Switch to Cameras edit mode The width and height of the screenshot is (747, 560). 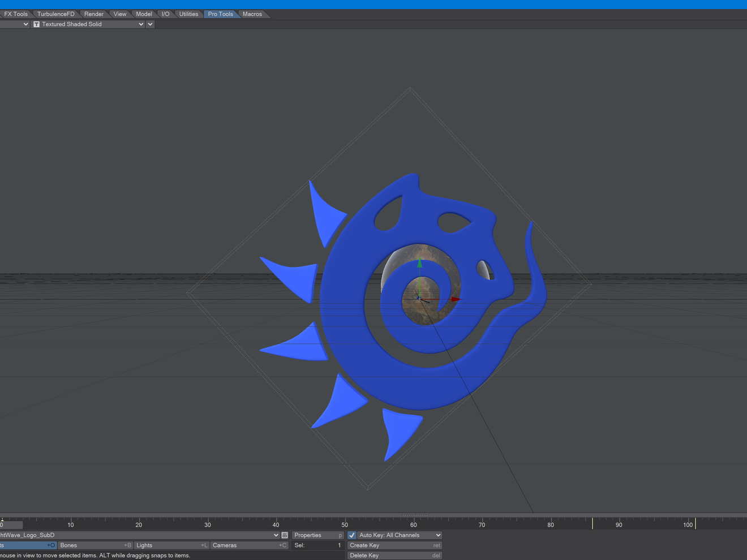pos(250,545)
